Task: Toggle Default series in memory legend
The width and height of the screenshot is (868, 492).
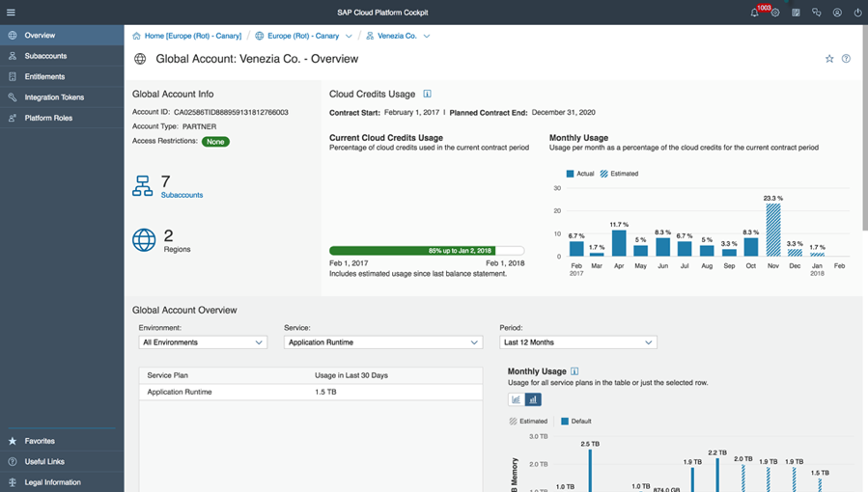Action: coord(575,422)
